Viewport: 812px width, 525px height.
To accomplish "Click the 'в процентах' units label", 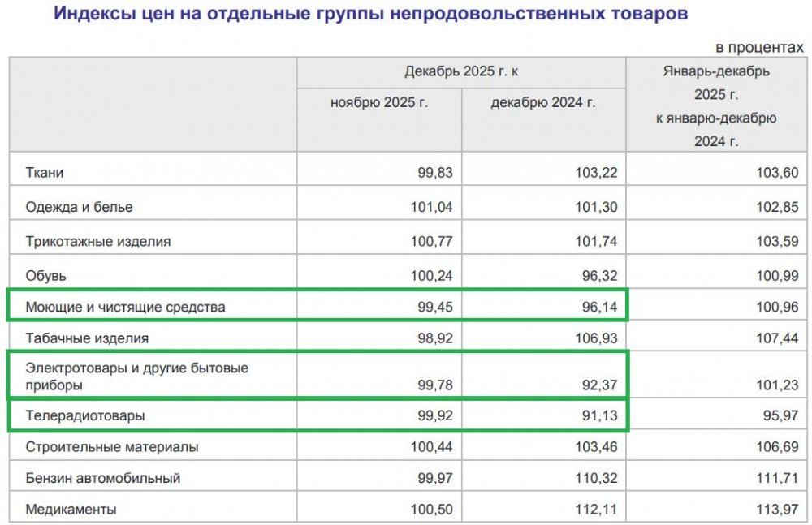I will coord(759,47).
